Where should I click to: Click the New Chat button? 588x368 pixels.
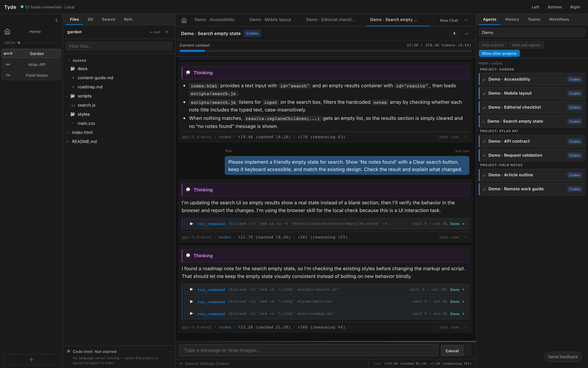point(449,20)
